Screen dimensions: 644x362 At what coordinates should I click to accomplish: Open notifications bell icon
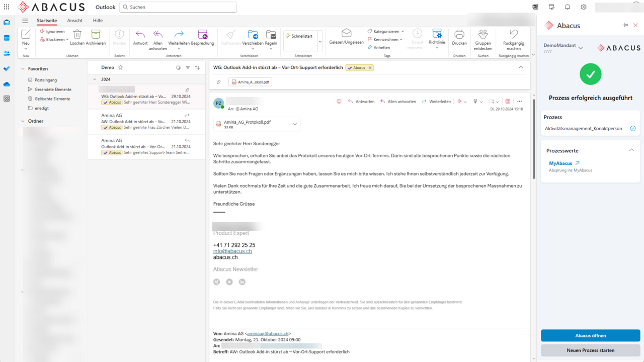pos(568,7)
